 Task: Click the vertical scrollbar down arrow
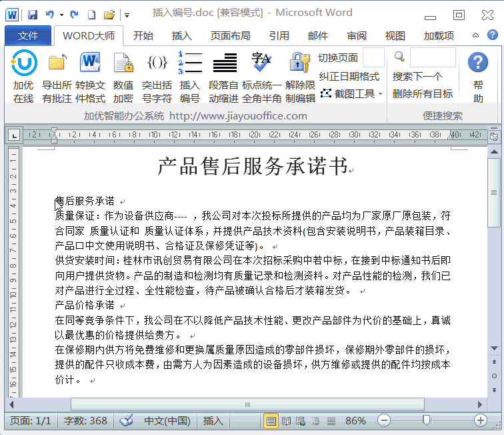tap(494, 348)
